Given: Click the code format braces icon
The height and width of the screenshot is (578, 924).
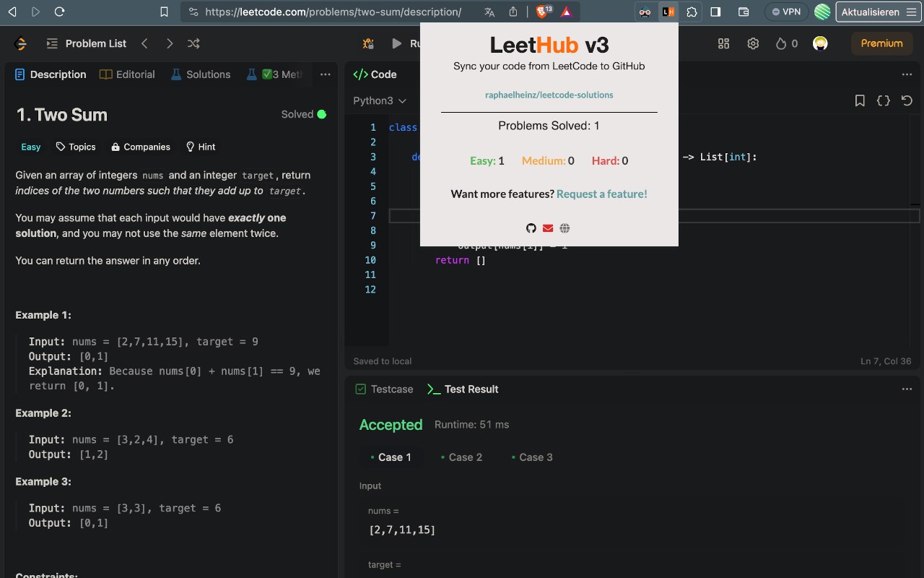Looking at the screenshot, I should (884, 101).
